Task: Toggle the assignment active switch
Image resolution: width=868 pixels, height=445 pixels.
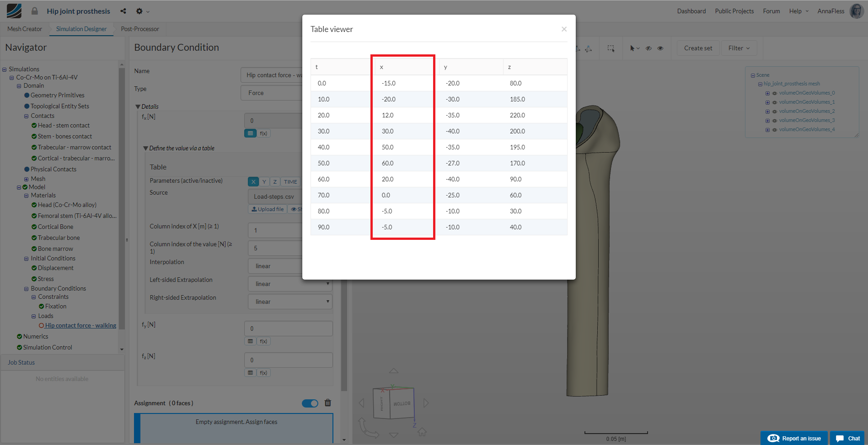Action: (310, 403)
